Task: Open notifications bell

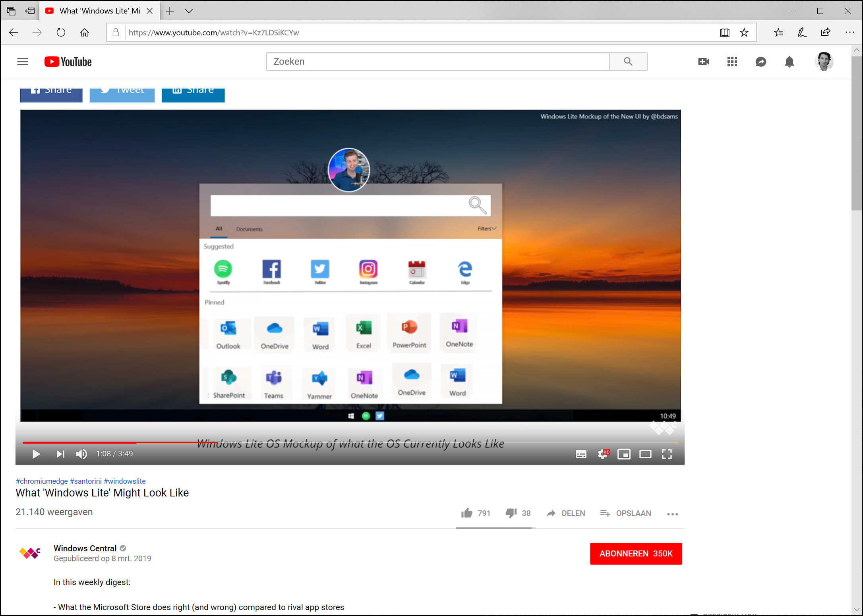Action: pyautogui.click(x=789, y=62)
